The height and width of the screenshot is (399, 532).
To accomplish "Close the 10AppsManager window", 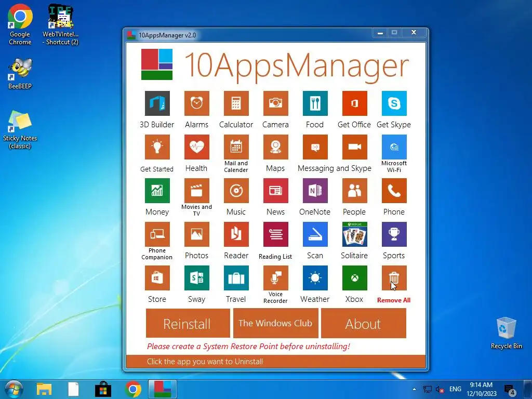I will (414, 33).
